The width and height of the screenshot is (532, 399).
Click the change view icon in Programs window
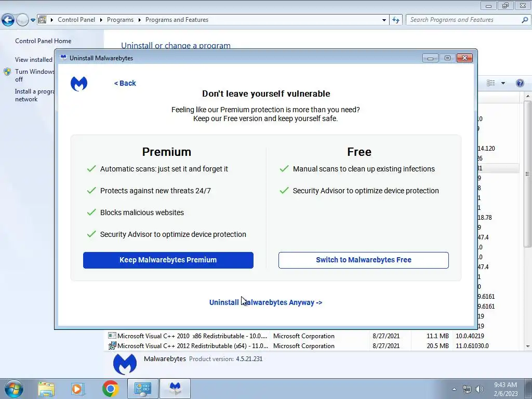pyautogui.click(x=490, y=83)
